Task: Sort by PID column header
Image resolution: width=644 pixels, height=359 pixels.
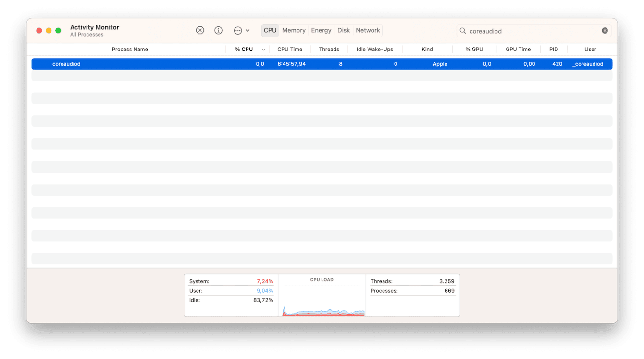Action: pyautogui.click(x=554, y=49)
